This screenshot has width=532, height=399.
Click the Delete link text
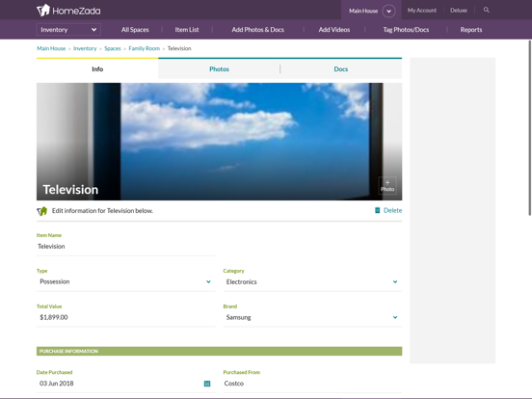click(x=392, y=210)
